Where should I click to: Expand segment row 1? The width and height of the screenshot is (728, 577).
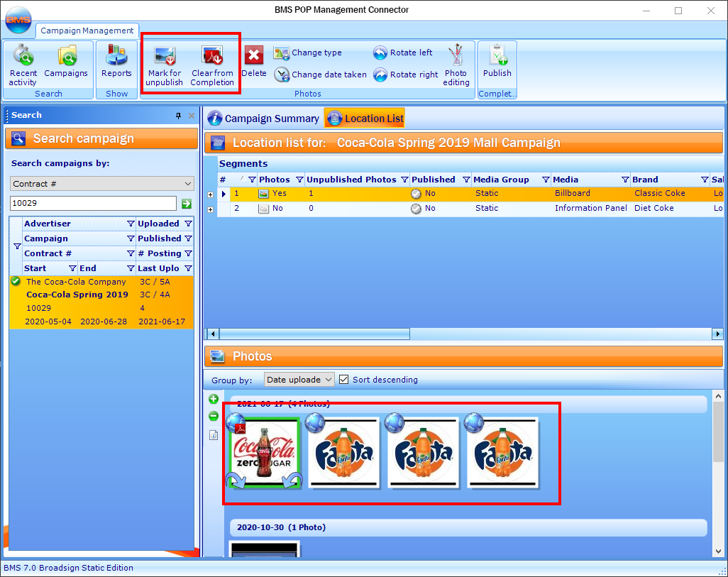(210, 194)
